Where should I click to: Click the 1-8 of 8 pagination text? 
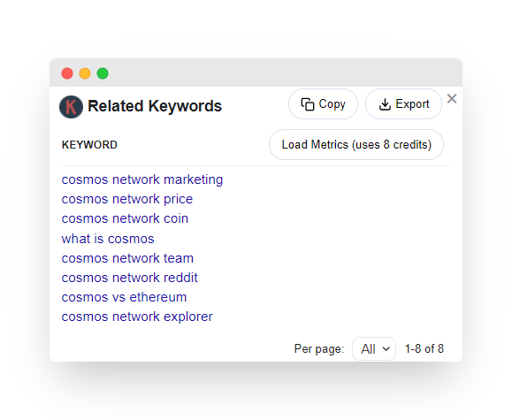tap(424, 348)
